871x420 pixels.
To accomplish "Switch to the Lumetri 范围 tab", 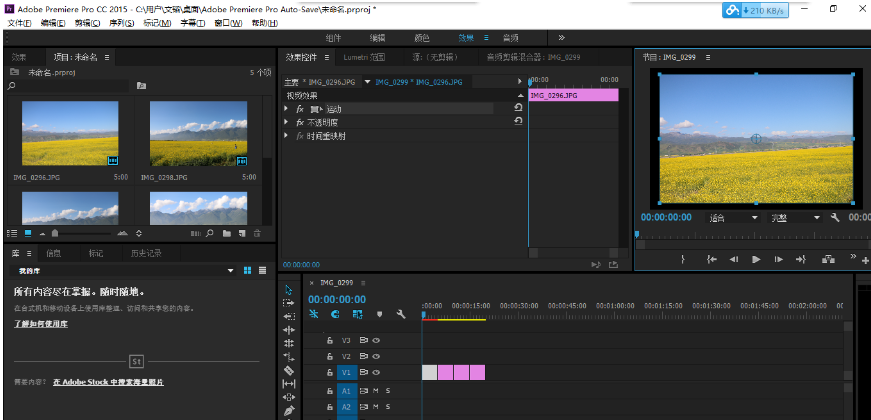I will tap(364, 57).
